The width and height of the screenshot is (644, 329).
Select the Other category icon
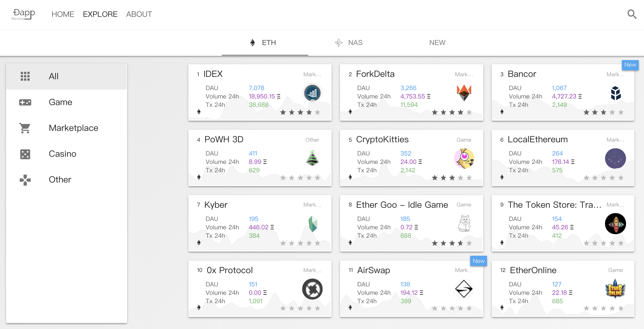[x=25, y=180]
